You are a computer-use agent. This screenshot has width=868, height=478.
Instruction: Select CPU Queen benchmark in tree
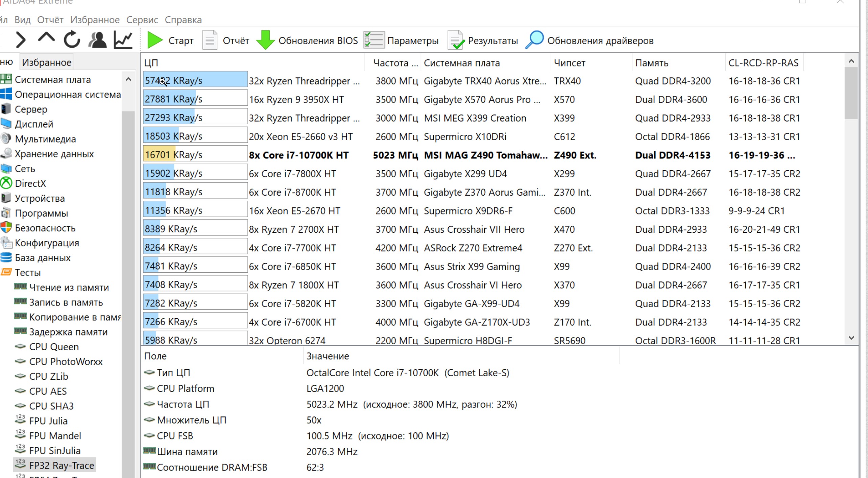54,347
